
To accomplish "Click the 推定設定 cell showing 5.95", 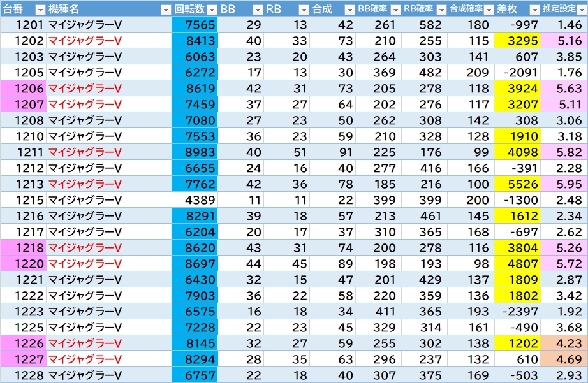I will tap(564, 184).
